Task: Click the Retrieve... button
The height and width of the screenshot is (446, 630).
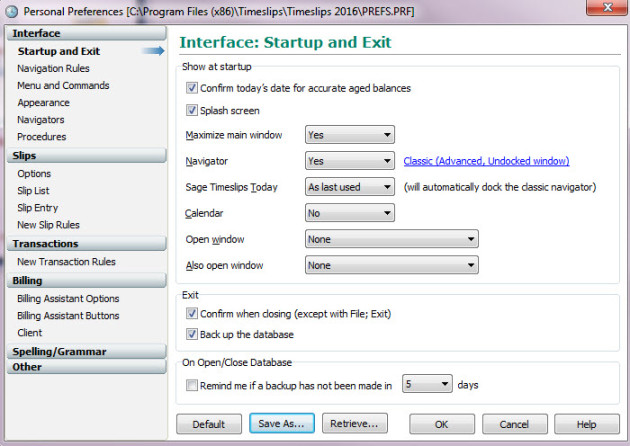Action: point(355,423)
